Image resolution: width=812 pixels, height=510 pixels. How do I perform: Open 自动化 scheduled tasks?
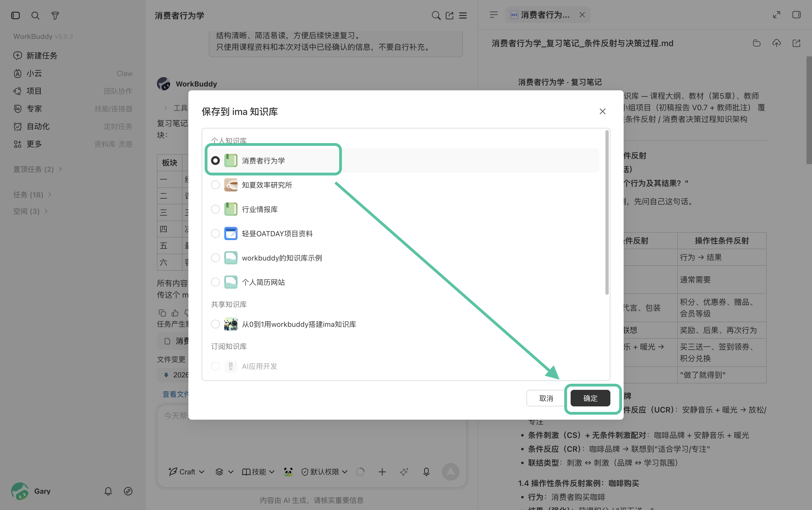[x=73, y=126]
